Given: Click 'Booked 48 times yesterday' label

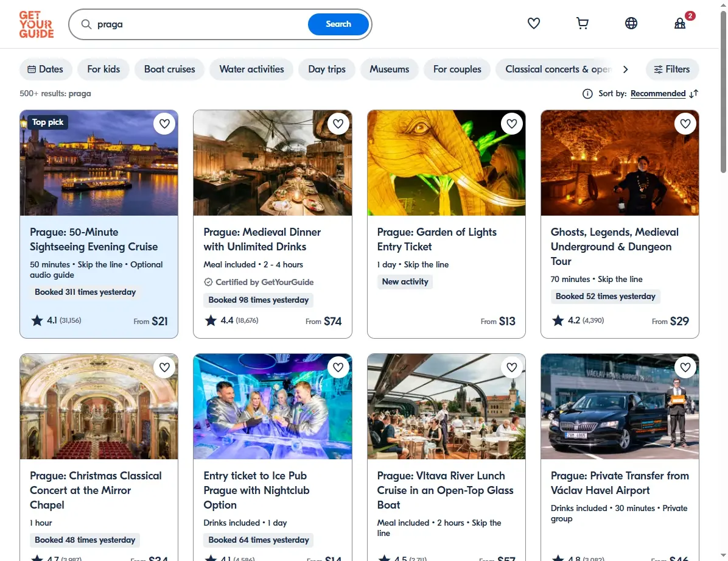Looking at the screenshot, I should click(x=85, y=540).
